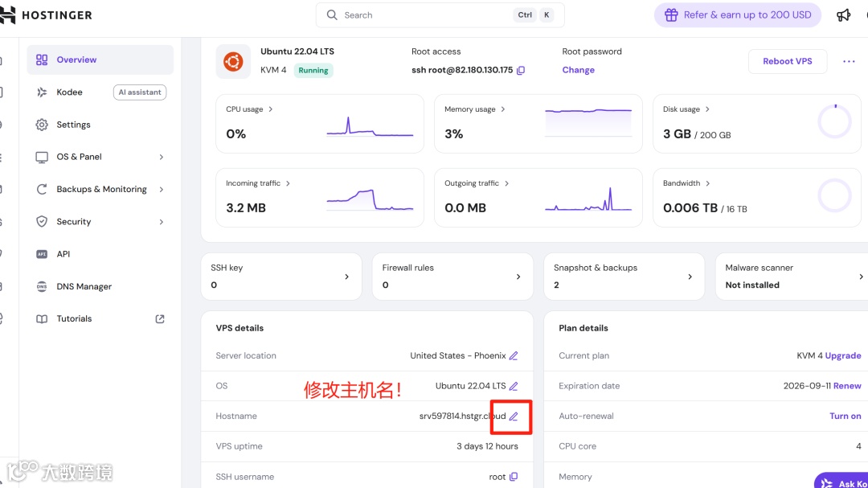Viewport: 868px width, 488px height.
Task: Open Memory usage details chevron
Action: (502, 109)
